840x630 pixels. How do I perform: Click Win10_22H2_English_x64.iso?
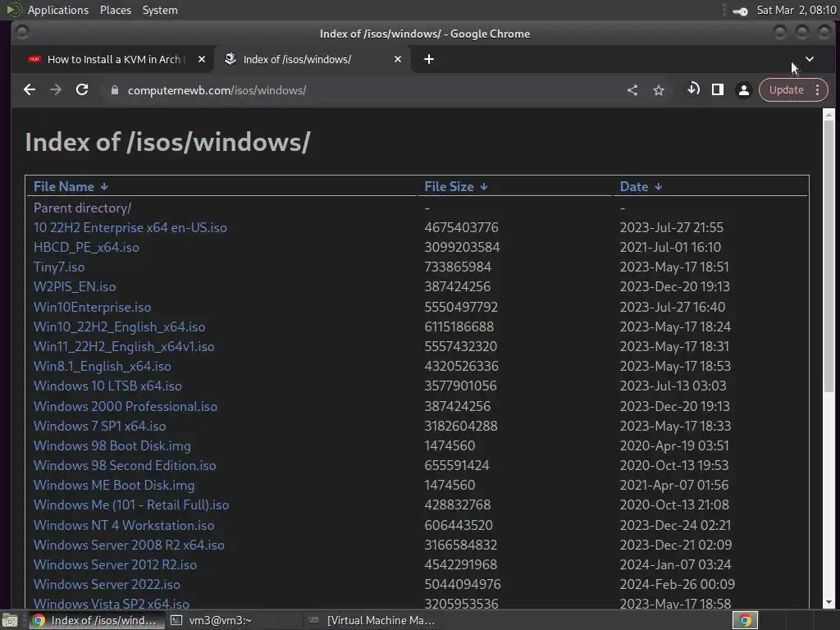click(x=119, y=326)
